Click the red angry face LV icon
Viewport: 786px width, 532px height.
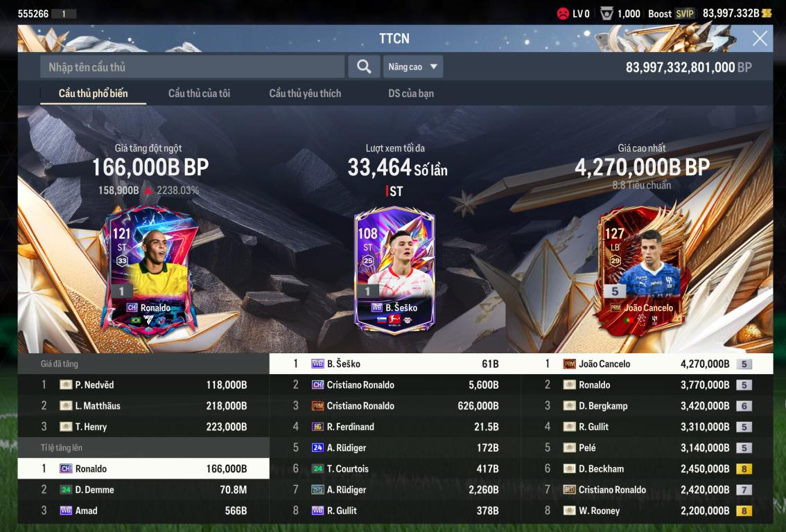point(563,14)
